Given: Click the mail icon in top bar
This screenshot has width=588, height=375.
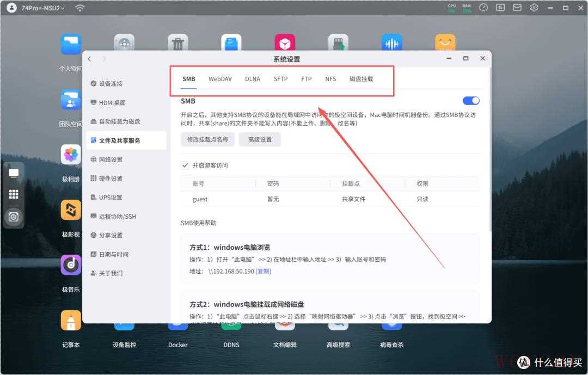Looking at the screenshot, I should coord(517,8).
